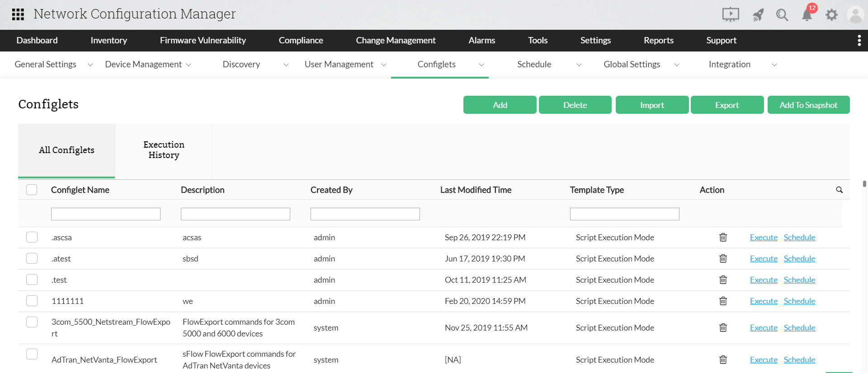
Task: Click the rocket quick-launch icon
Action: tap(758, 15)
